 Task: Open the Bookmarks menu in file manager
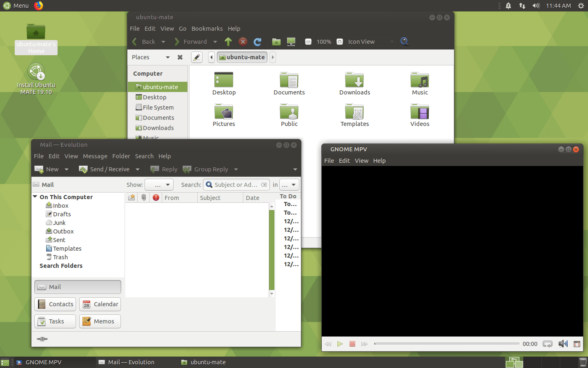tap(207, 29)
